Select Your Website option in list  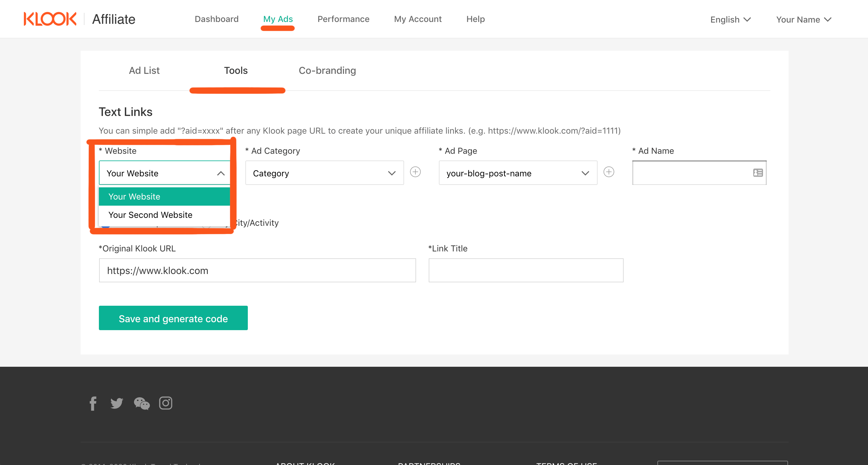tap(165, 196)
